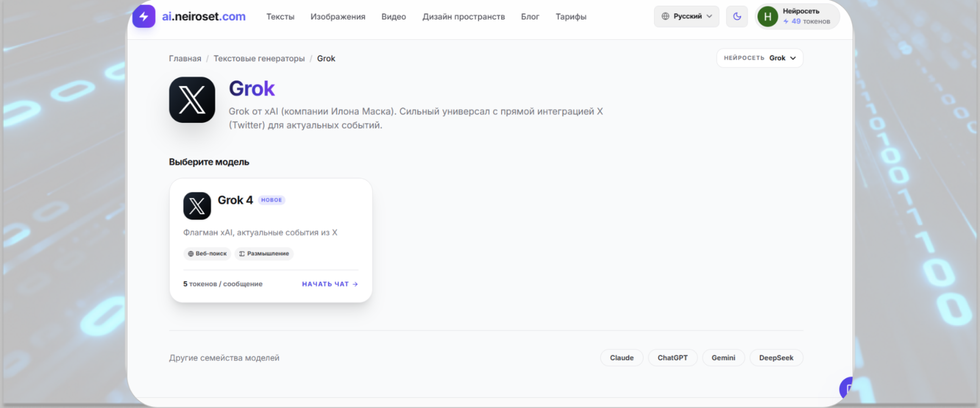
Task: Select the Gemini model family
Action: click(724, 358)
